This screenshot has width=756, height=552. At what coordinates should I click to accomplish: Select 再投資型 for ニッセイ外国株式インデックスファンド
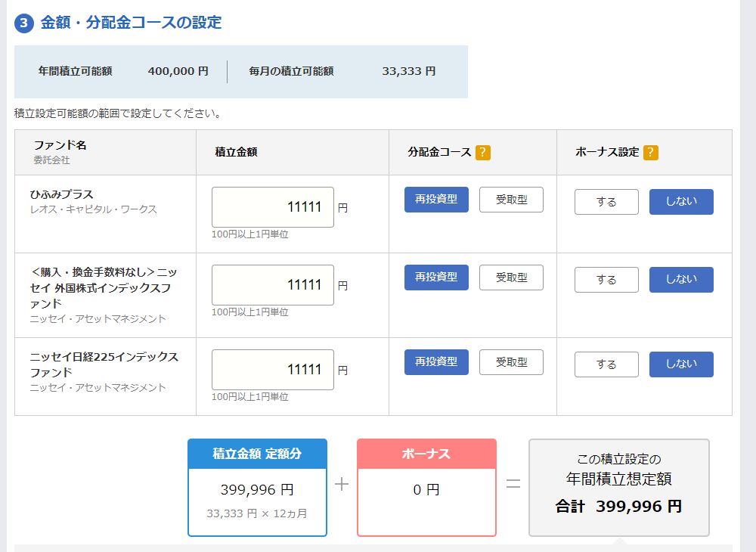click(x=436, y=278)
